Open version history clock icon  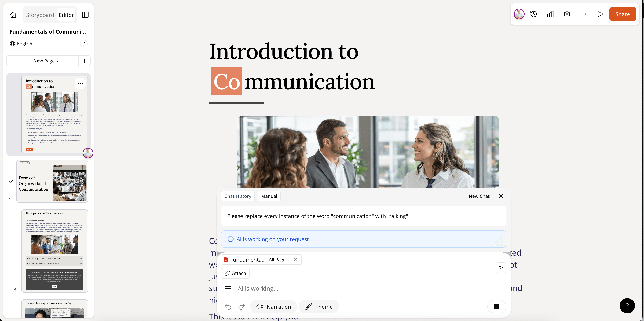(533, 14)
